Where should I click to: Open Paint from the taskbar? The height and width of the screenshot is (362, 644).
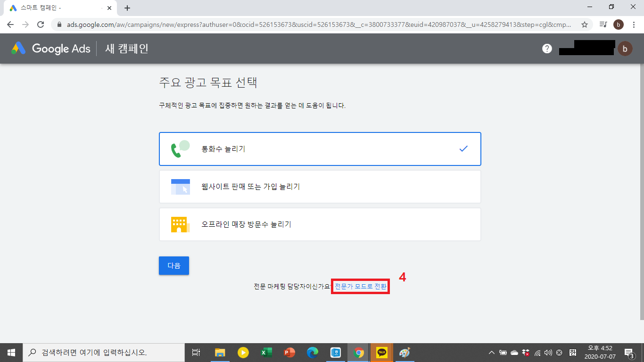click(405, 353)
